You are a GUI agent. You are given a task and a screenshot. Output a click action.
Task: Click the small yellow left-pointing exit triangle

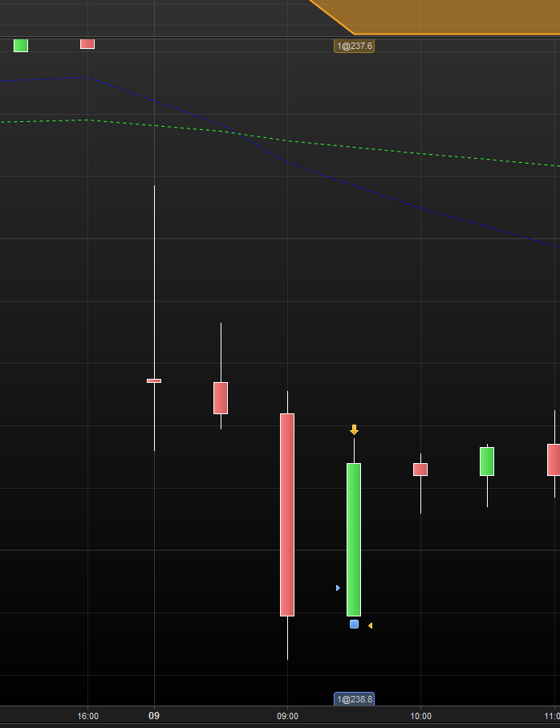tap(370, 626)
